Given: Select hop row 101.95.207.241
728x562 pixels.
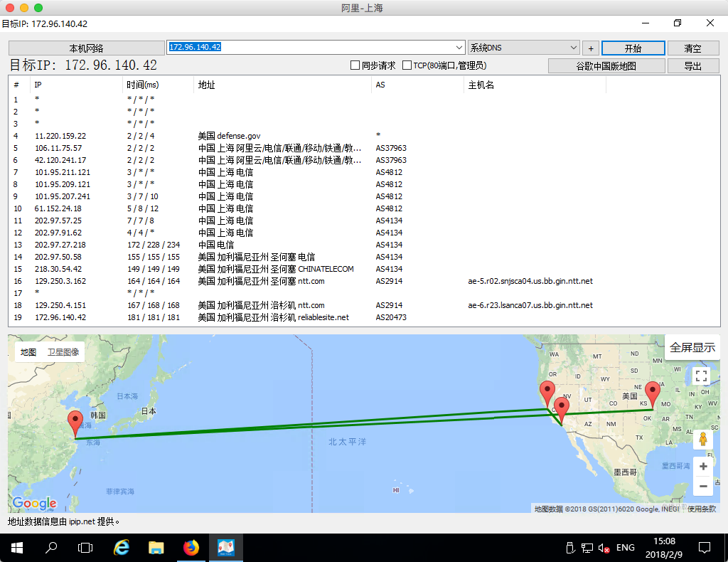Looking at the screenshot, I should (364, 196).
